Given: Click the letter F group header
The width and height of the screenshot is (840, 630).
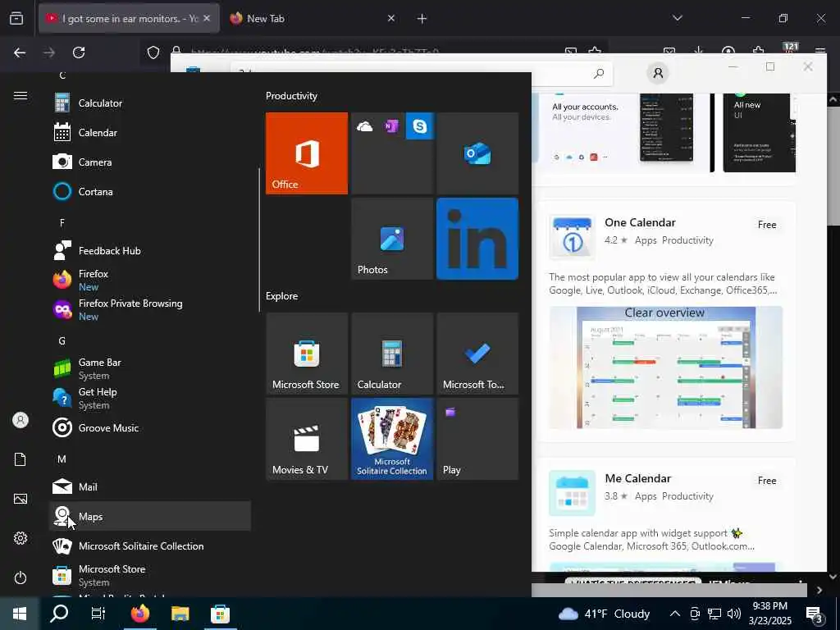Looking at the screenshot, I should tap(62, 222).
